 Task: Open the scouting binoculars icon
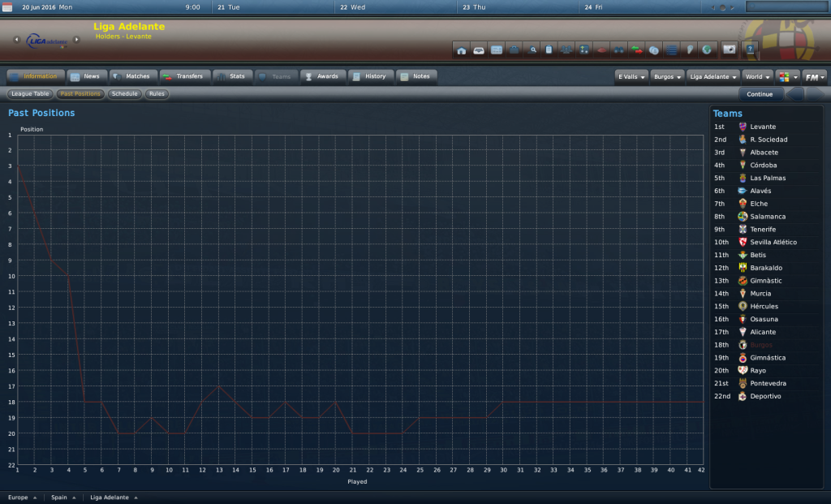(619, 50)
